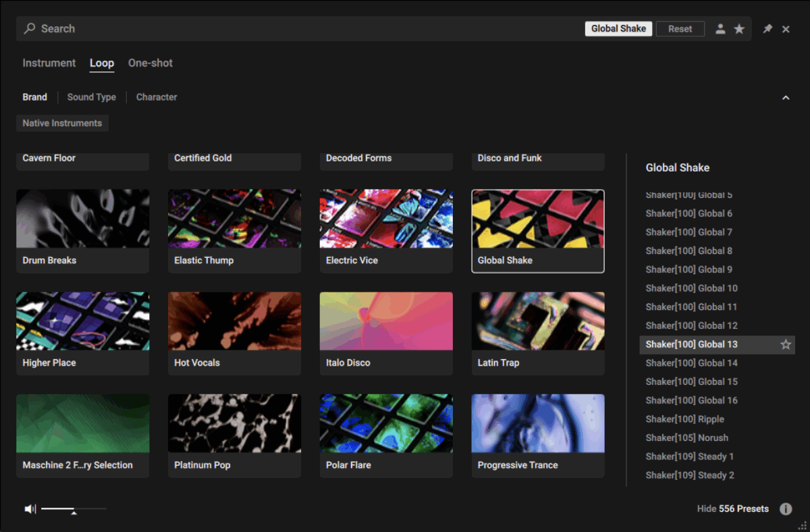Adjust the preview volume slider
This screenshot has width=810, height=532.
74,509
